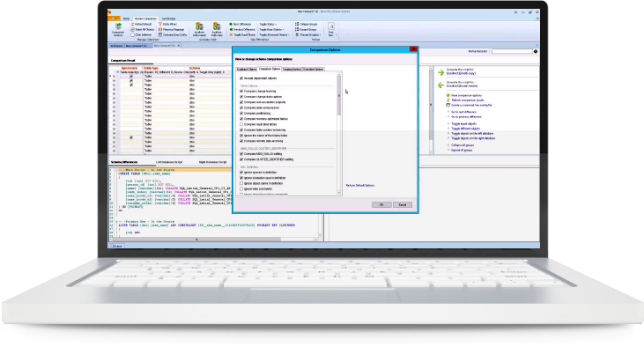The height and width of the screenshot is (347, 644).
Task: Click the View comparison options icon
Action: click(448, 95)
